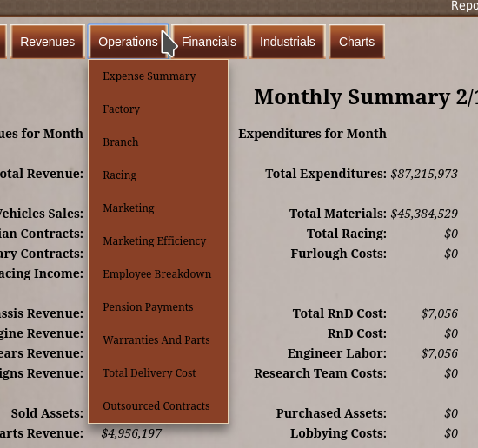The image size is (478, 448).
Task: Select Pension Payments in the menu
Action: coord(158,307)
